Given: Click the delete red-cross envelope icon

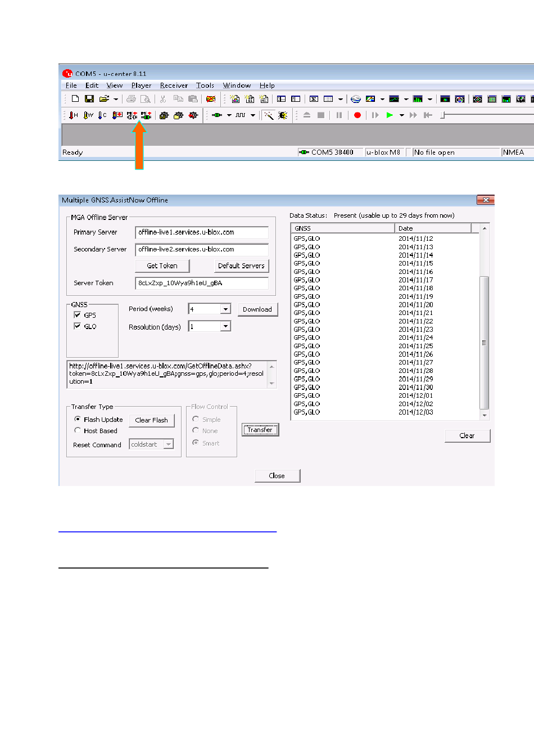Looking at the screenshot, I should tap(211, 99).
